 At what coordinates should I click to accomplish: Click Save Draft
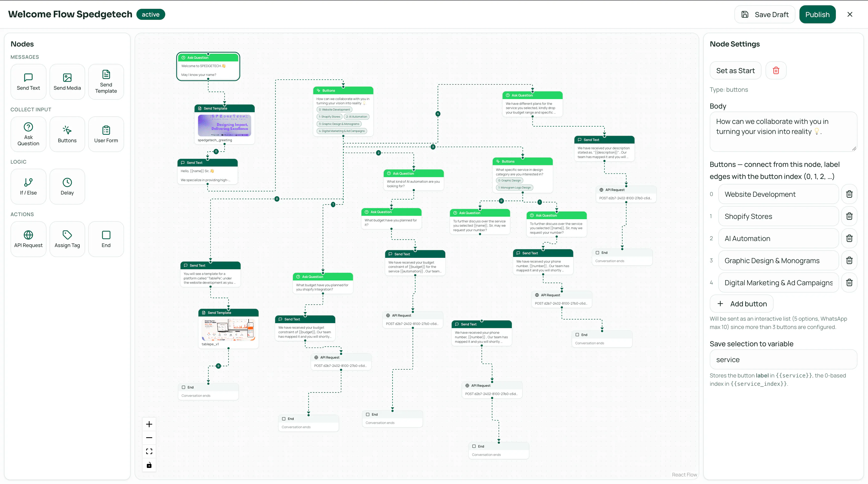[x=765, y=15]
